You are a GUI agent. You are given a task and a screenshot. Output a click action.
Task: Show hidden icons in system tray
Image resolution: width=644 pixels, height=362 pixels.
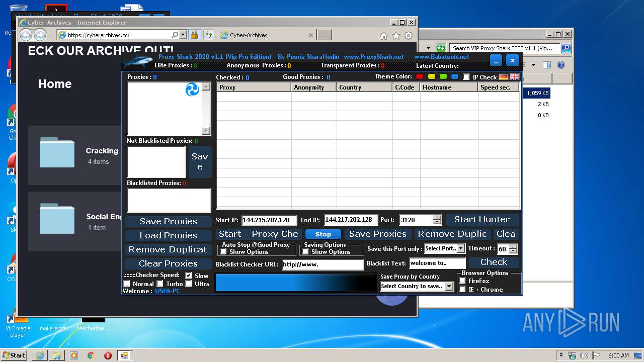561,355
